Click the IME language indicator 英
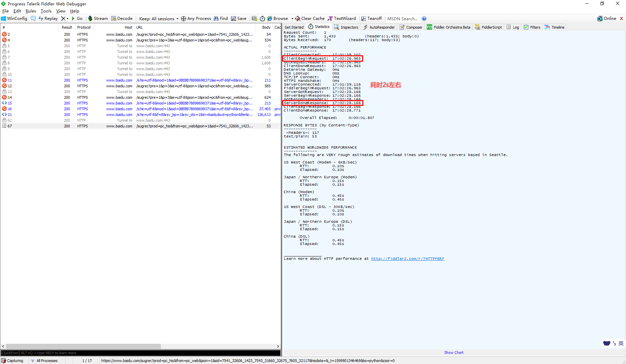The height and width of the screenshot is (364, 626). point(621,343)
